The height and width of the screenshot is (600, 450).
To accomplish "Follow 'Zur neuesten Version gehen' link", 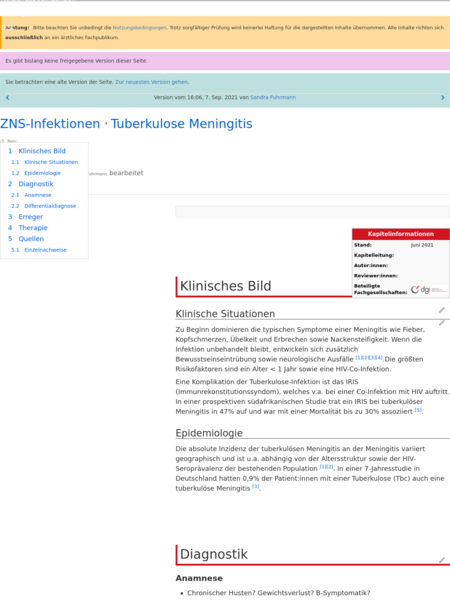I will [x=152, y=82].
